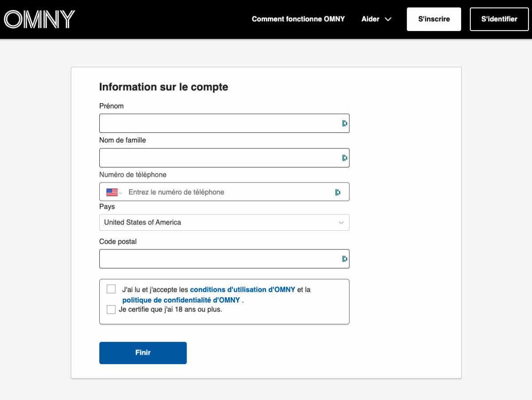The image size is (532, 400).
Task: Focus the Code postal input field
Action: click(224, 259)
